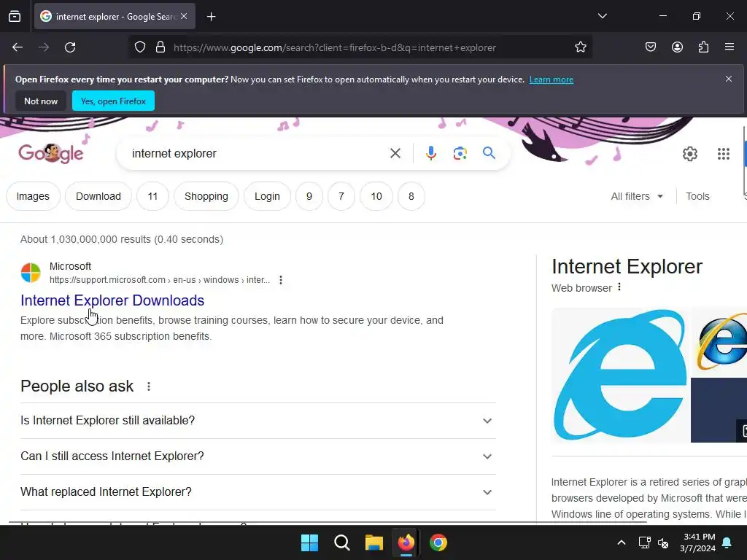Open Web browser panel options dots

pyautogui.click(x=619, y=287)
